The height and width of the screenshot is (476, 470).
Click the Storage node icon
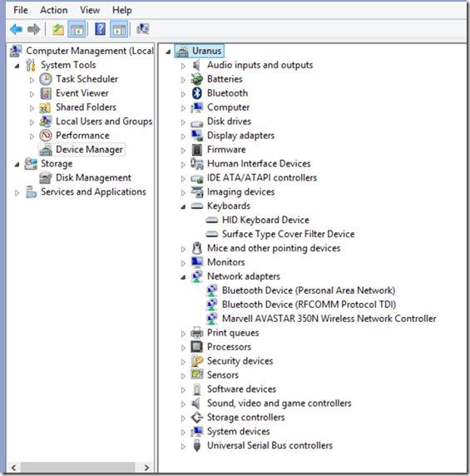click(x=31, y=164)
